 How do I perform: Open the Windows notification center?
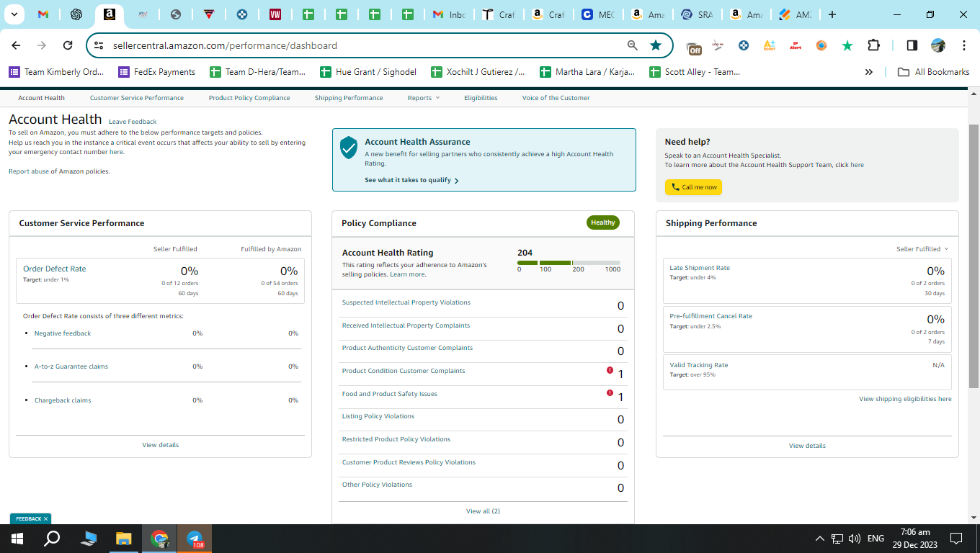[x=956, y=539]
